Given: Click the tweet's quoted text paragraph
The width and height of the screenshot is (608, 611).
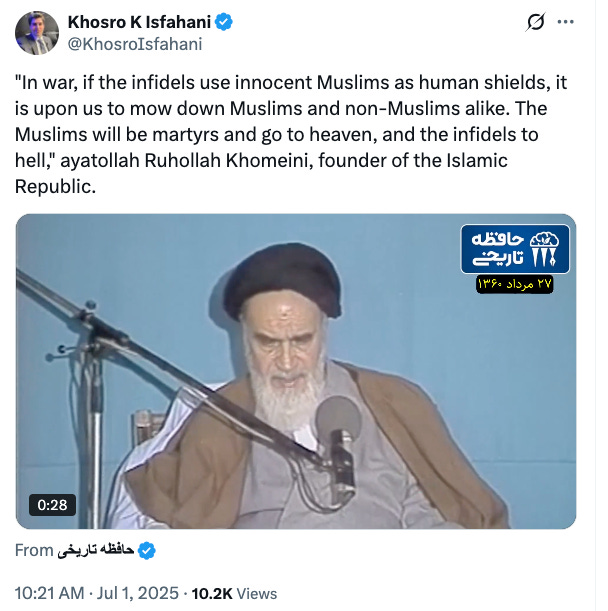Looking at the screenshot, I should [x=291, y=134].
